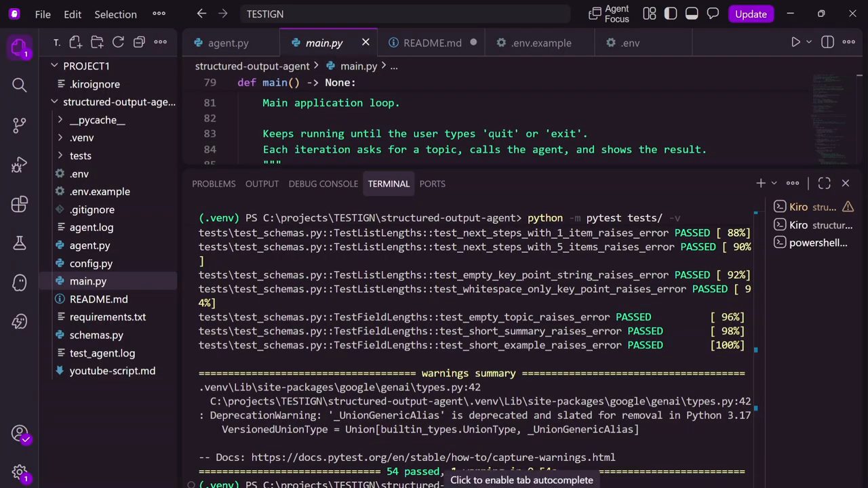Viewport: 868px width, 488px height.
Task: Open Explorer more actions menu
Action: click(x=161, y=43)
